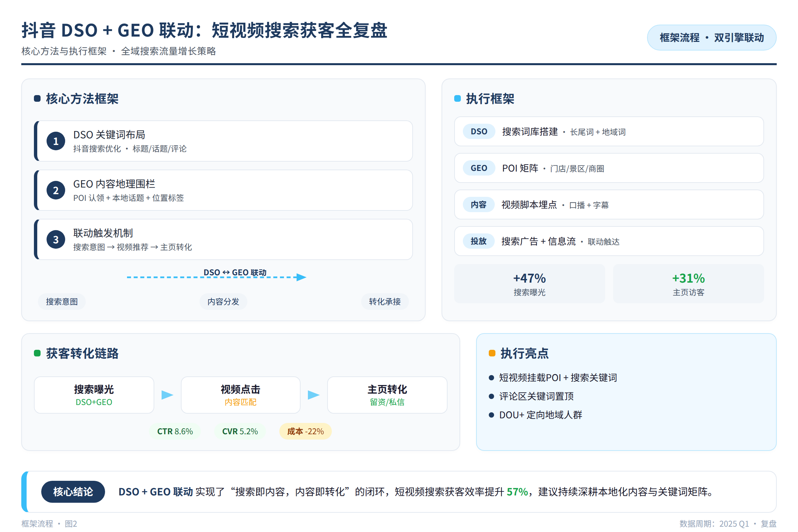Click arrow between 搜索曝光 and 视频点击
This screenshot has height=532, width=798.
click(x=167, y=395)
